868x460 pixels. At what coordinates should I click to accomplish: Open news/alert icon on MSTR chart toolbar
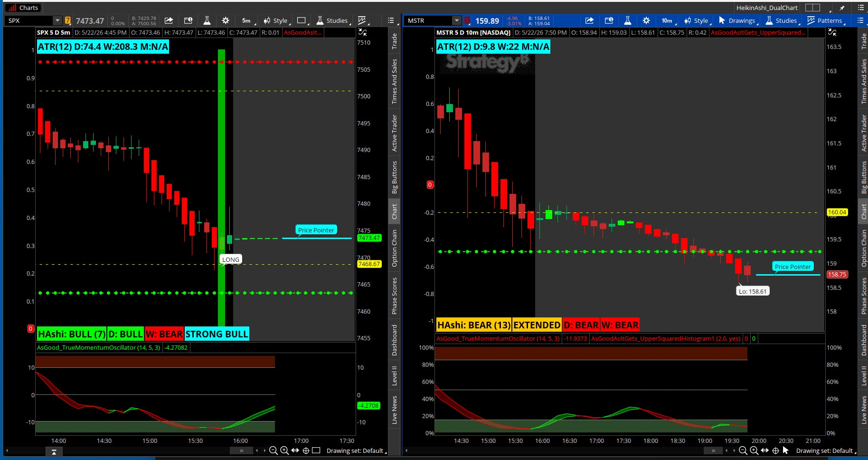click(x=609, y=20)
